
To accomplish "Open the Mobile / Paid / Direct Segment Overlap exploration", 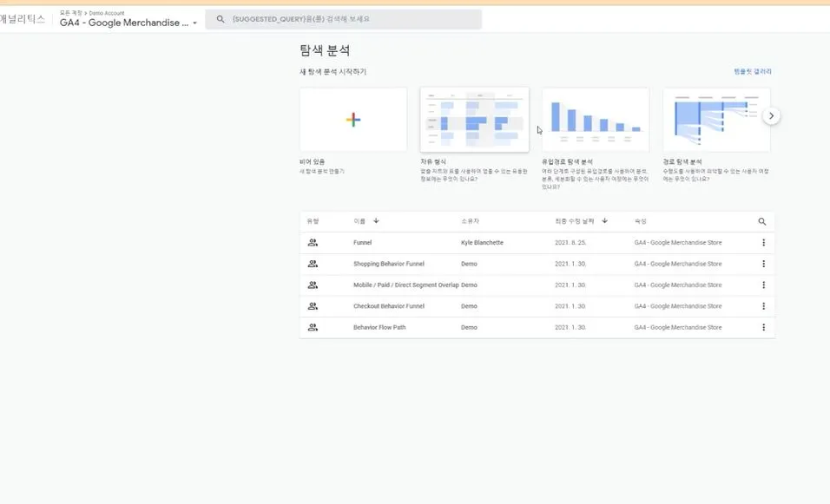I will (399, 285).
